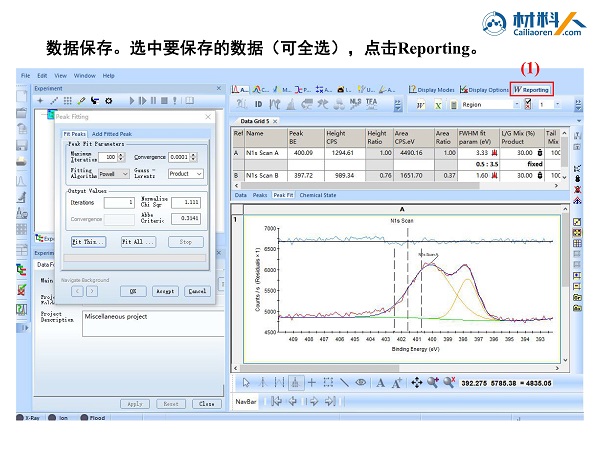Select the rectangle selection tool

(x=328, y=382)
